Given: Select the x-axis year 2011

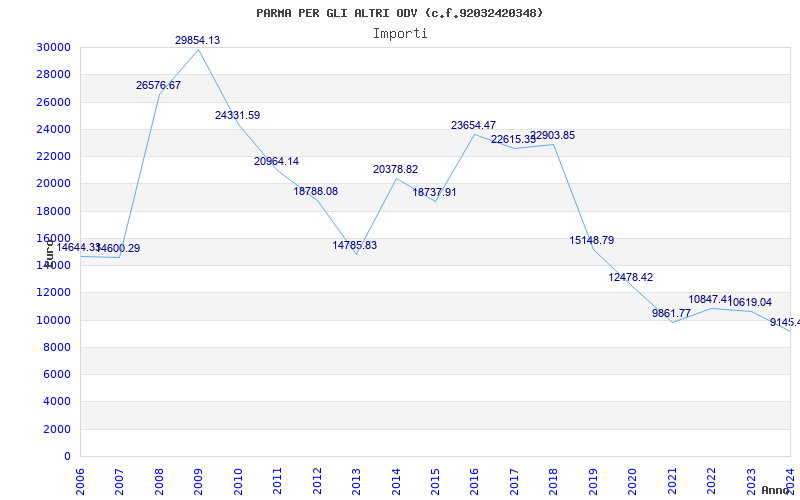Looking at the screenshot, I should [277, 481].
